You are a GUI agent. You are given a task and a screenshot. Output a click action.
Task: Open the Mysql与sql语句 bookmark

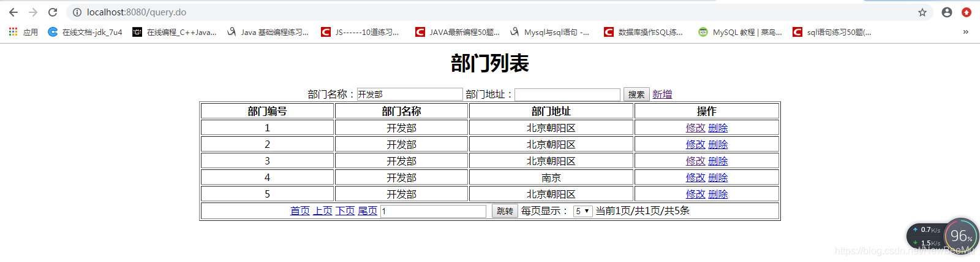point(549,32)
